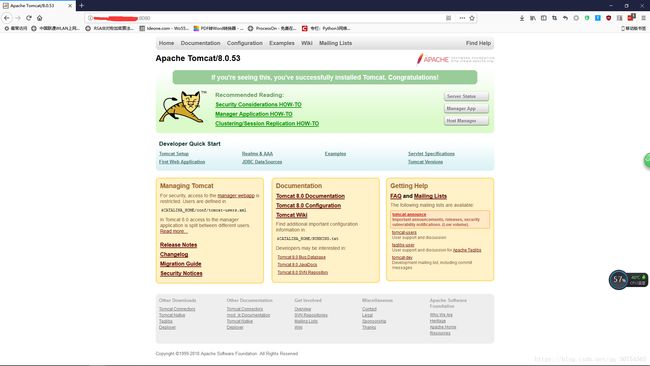Click the Server Status button

click(466, 96)
